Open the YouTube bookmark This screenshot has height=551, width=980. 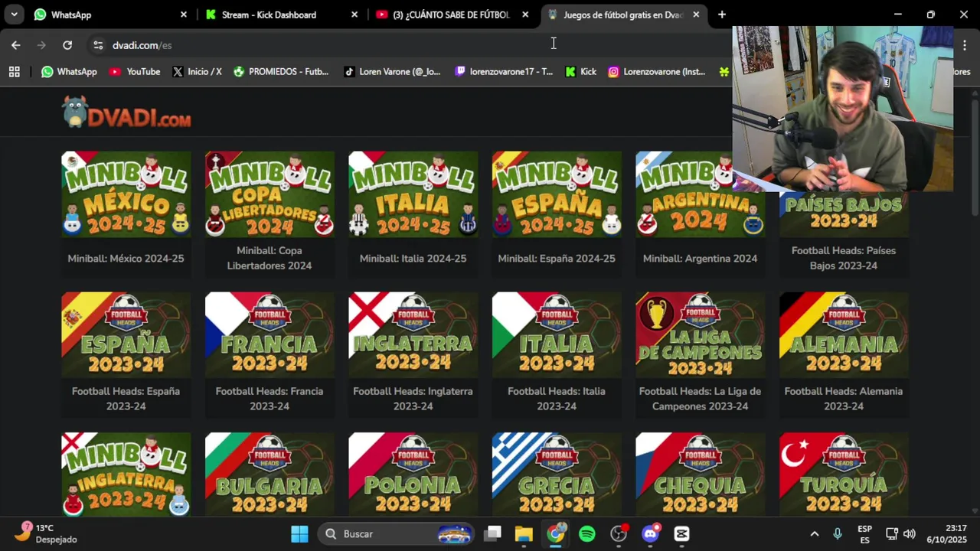(135, 71)
